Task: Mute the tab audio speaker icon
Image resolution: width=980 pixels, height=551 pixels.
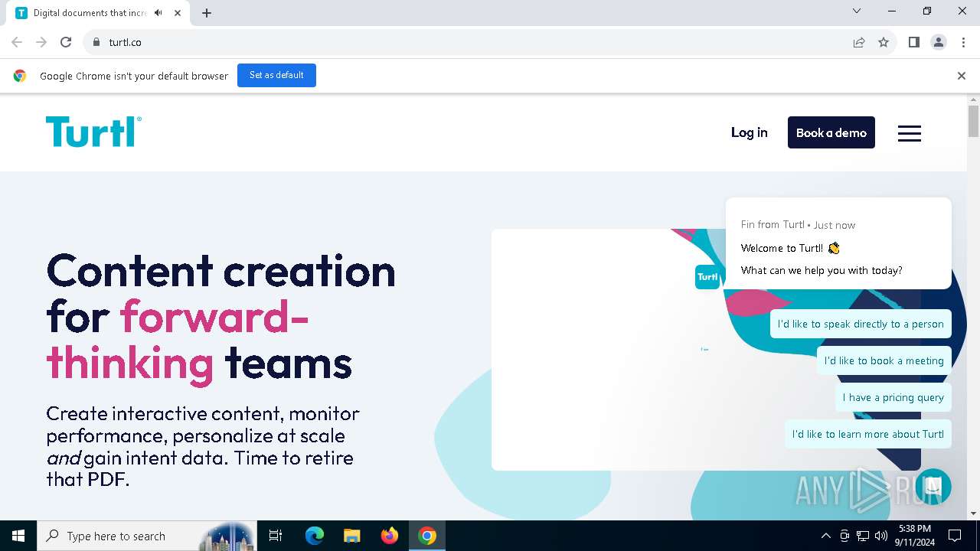Action: (158, 13)
